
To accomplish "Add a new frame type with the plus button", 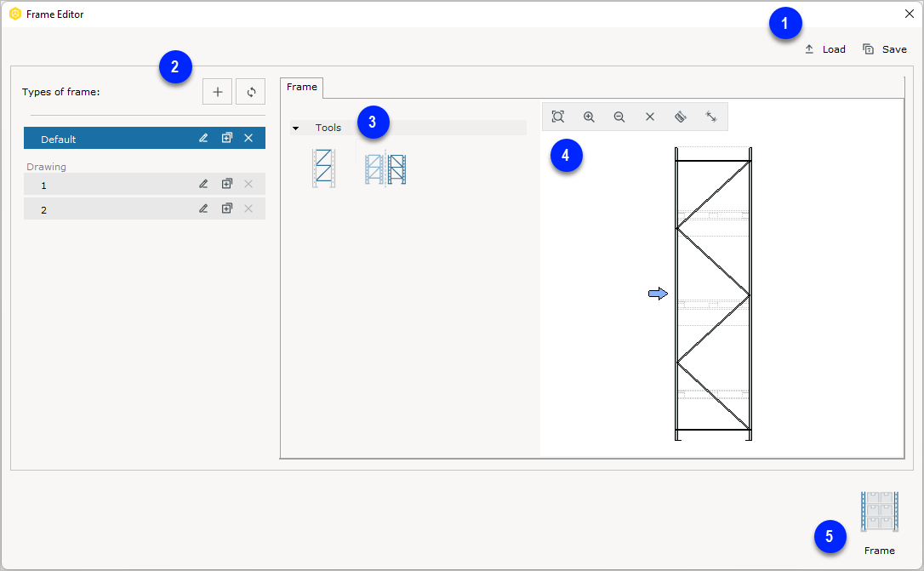I will point(217,91).
